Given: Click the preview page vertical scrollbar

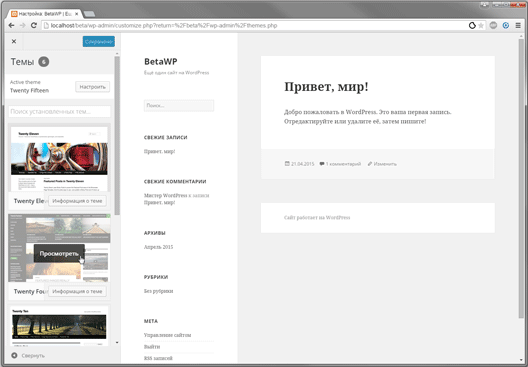Looking at the screenshot, I should [x=521, y=178].
